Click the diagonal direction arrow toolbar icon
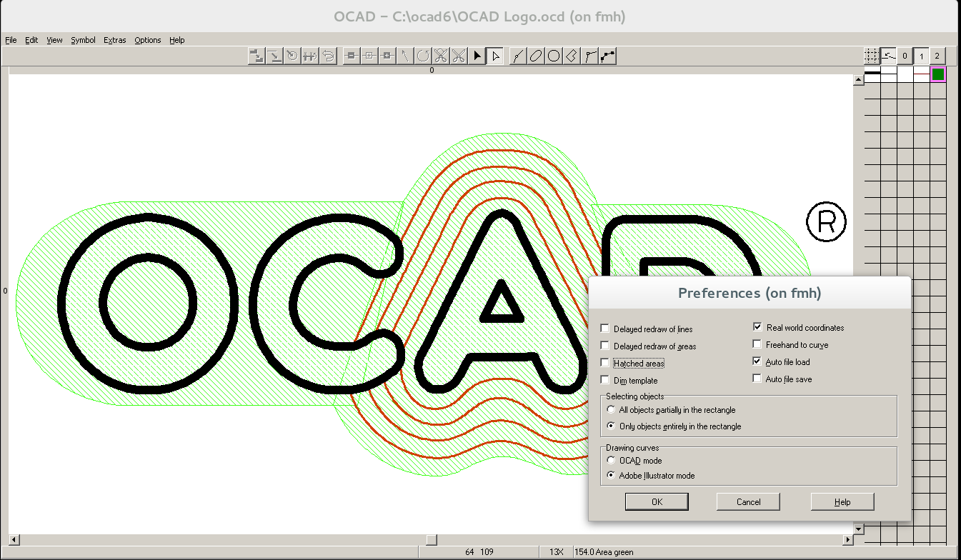Viewport: 961px width, 560px height. click(x=405, y=56)
